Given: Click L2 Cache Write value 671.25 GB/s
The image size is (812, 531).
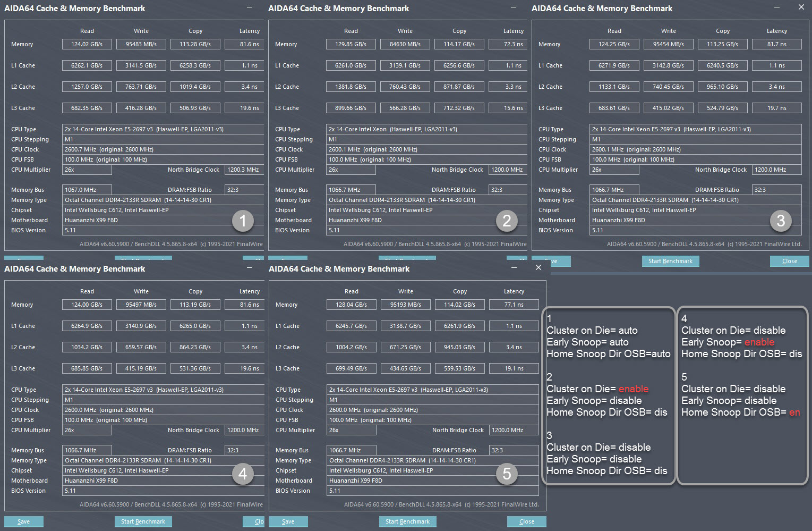Looking at the screenshot, I should 406,347.
